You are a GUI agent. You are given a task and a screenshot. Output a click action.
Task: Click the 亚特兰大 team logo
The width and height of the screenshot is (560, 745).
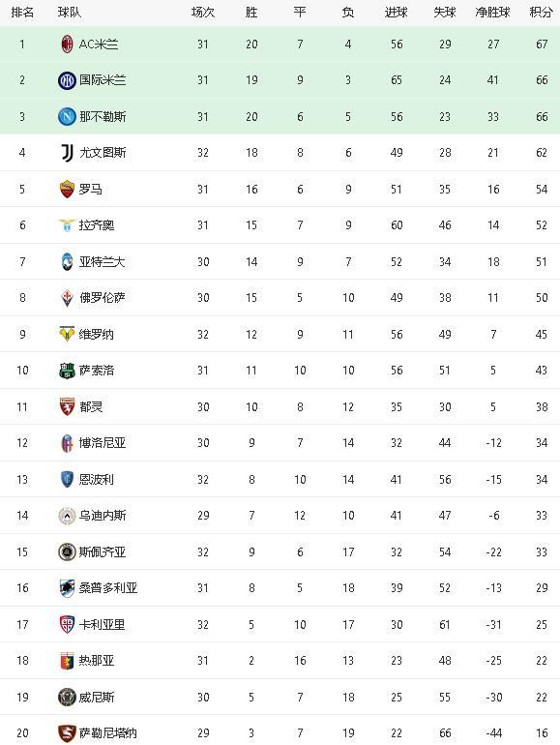tap(67, 262)
